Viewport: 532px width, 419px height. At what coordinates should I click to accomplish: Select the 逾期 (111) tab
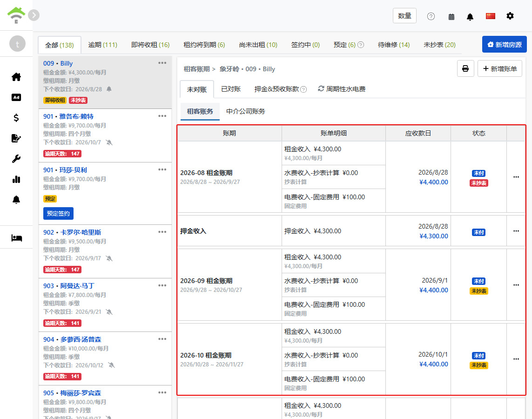[103, 45]
